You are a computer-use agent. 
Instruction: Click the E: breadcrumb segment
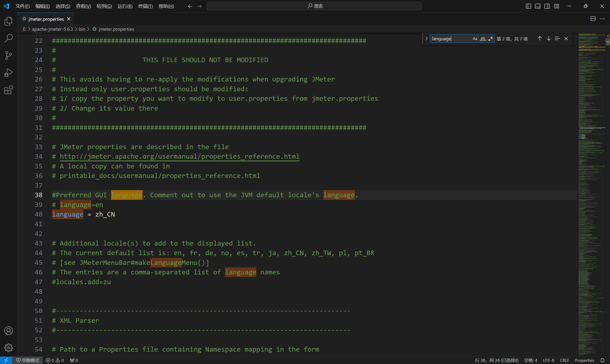pyautogui.click(x=25, y=29)
